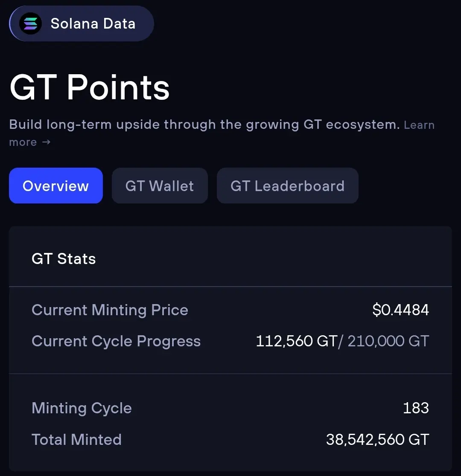Viewport: 461px width, 476px height.
Task: Click the word "more" below the description
Action: 23,142
